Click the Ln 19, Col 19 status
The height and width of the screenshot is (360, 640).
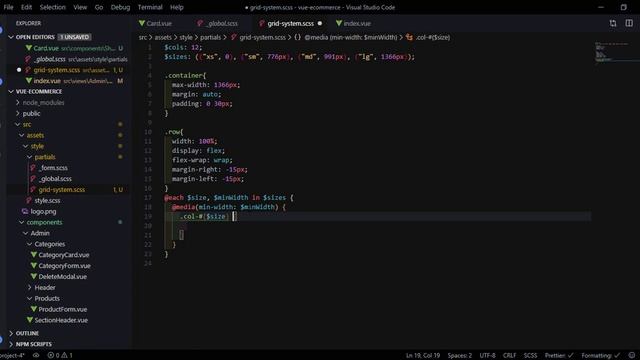[423, 356]
